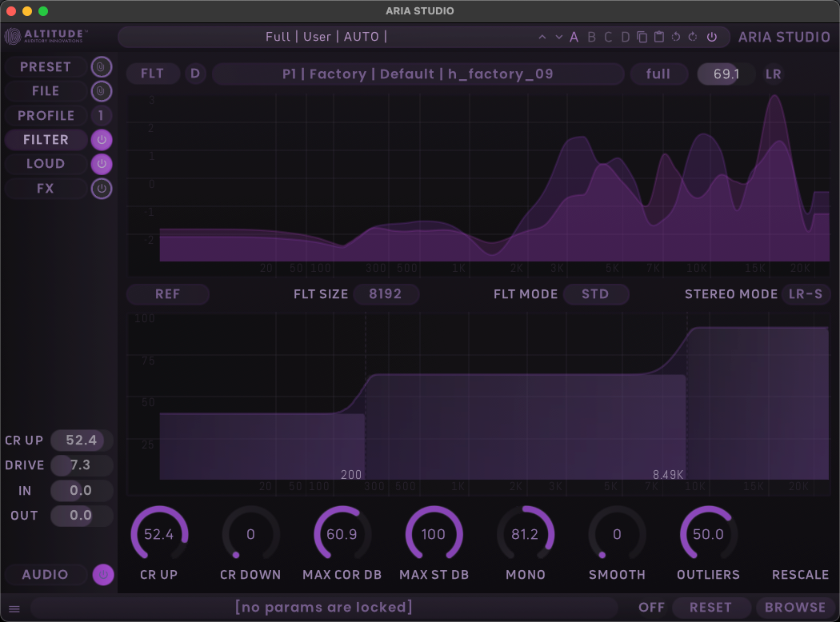Open the STEREO MODE LR-S selector
Screen dimensions: 840x622
pos(806,294)
